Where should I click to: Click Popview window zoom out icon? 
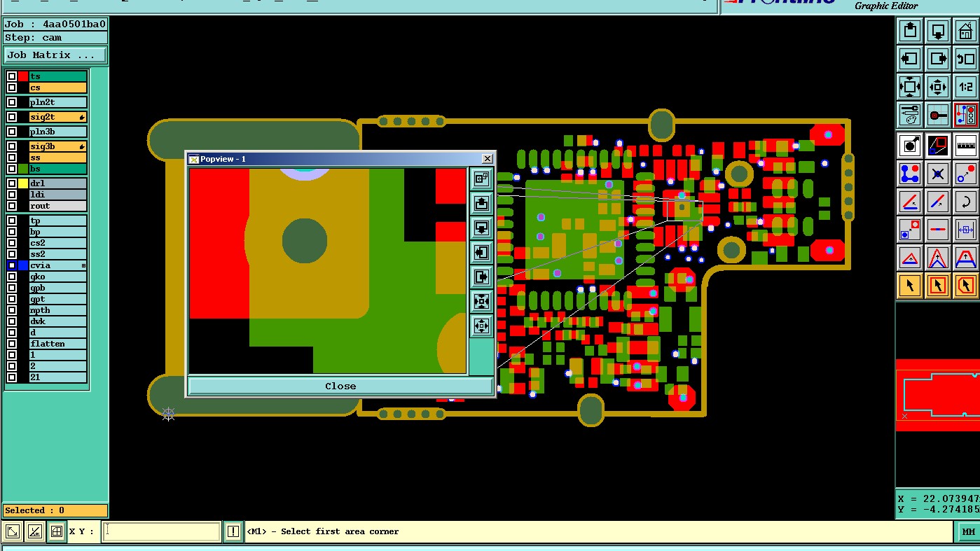(481, 326)
